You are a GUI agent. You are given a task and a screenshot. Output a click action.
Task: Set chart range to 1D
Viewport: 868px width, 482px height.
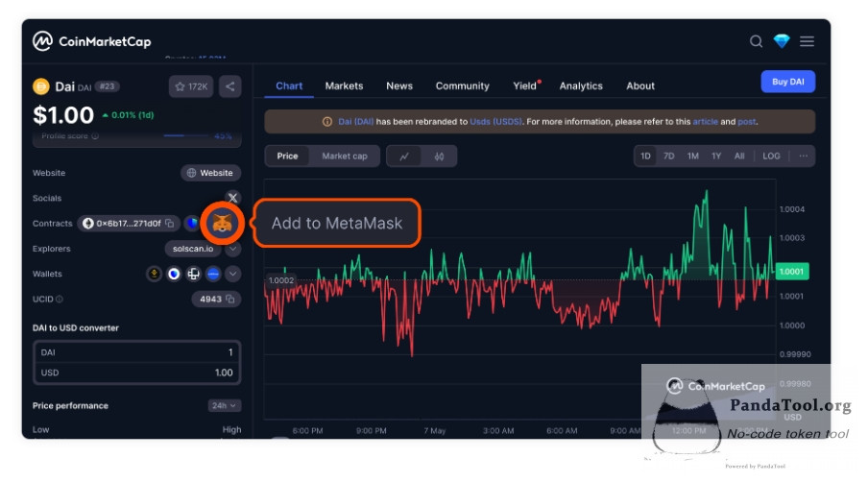(x=645, y=157)
